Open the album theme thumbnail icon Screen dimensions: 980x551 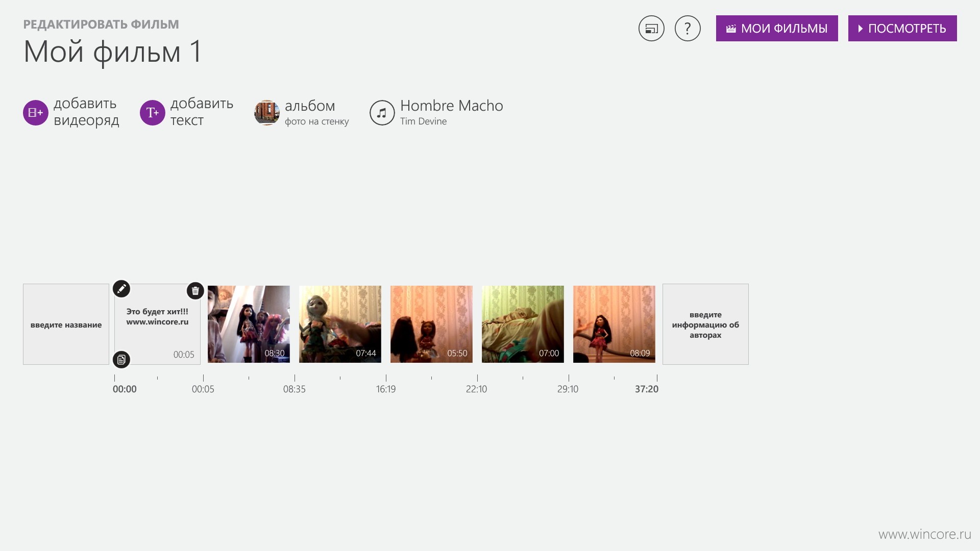pos(267,113)
